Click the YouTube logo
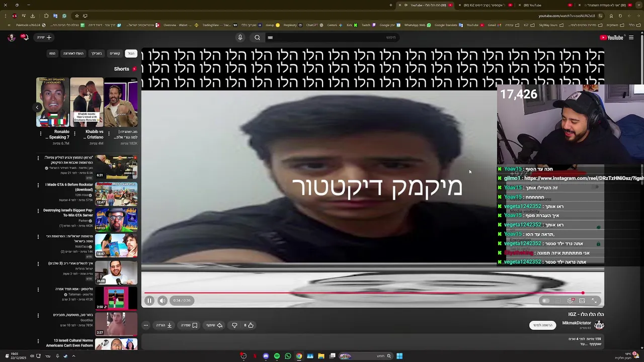 click(612, 37)
